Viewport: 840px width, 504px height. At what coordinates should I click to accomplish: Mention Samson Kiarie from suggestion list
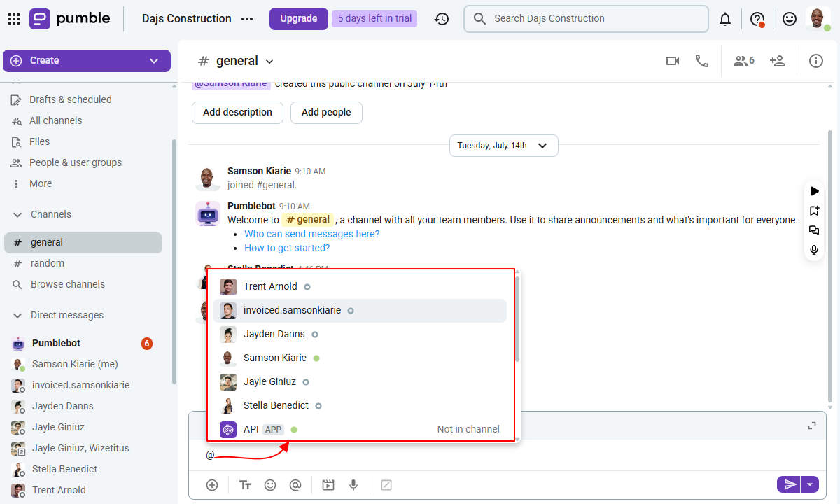(x=360, y=358)
